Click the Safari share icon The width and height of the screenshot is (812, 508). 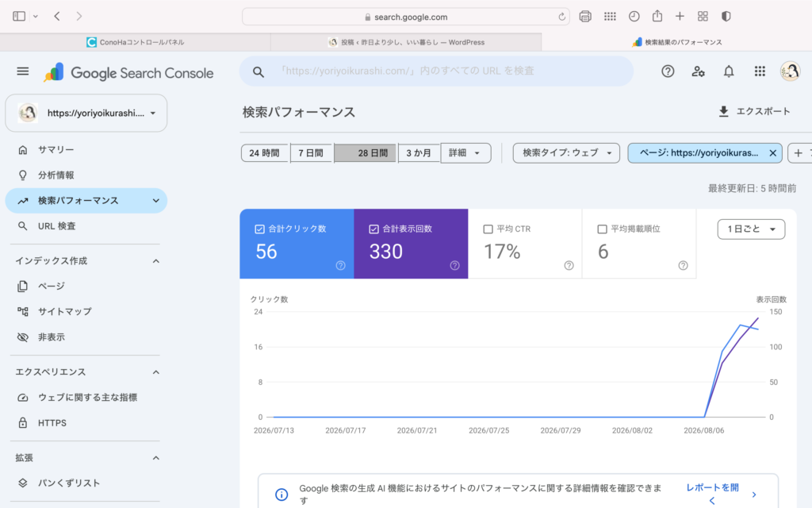pyautogui.click(x=657, y=16)
